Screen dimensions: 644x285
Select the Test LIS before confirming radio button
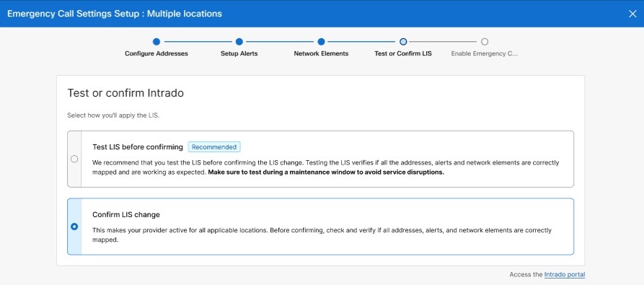74,159
